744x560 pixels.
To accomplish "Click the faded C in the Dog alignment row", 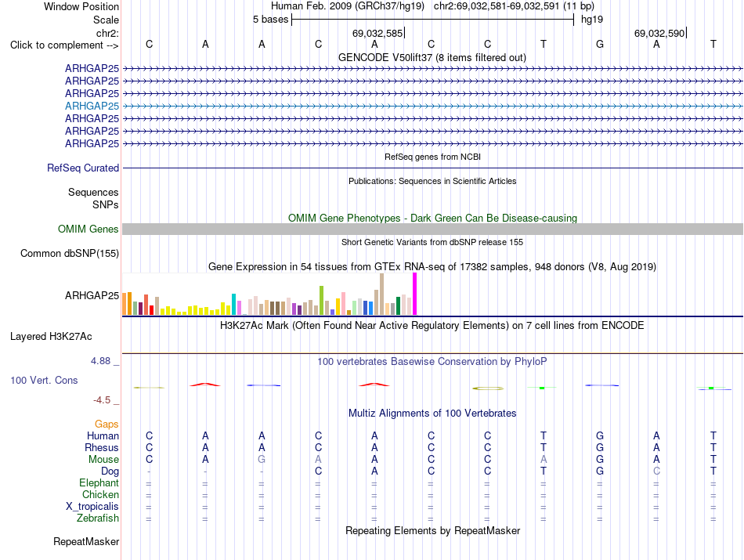I will point(656,471).
